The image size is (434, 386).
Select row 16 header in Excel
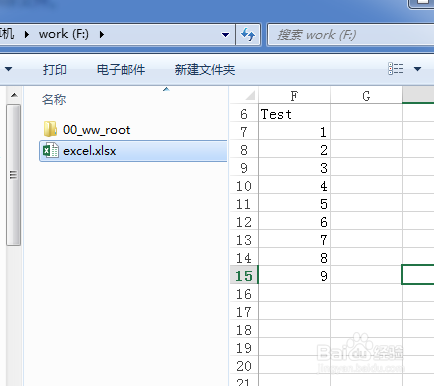[x=244, y=294]
